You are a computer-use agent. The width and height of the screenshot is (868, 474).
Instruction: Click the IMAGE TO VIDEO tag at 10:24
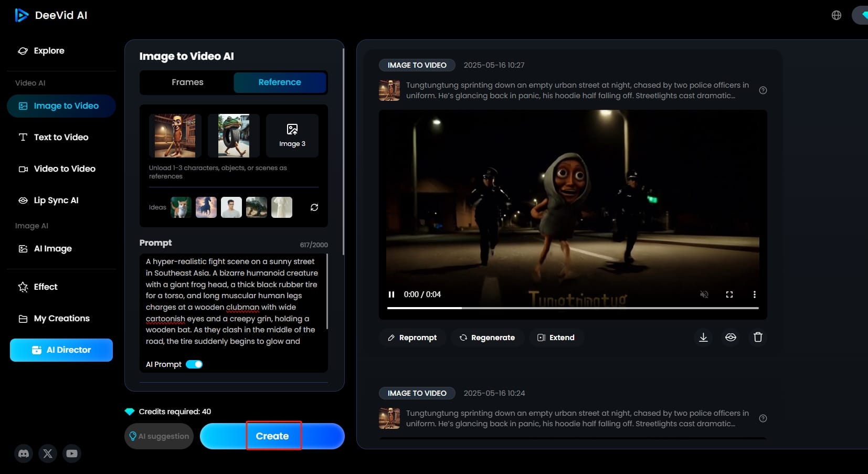417,393
